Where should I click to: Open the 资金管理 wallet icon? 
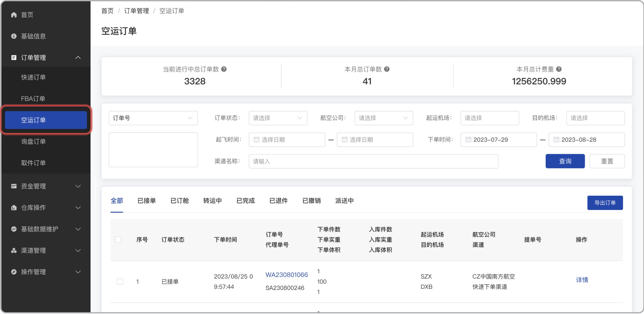tap(14, 186)
